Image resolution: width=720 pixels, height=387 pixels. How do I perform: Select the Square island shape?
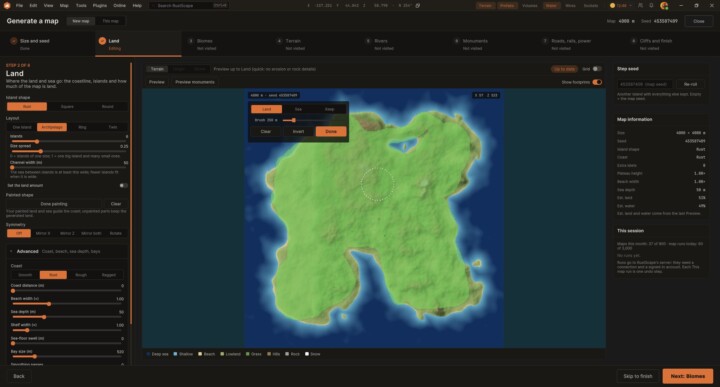click(x=67, y=107)
